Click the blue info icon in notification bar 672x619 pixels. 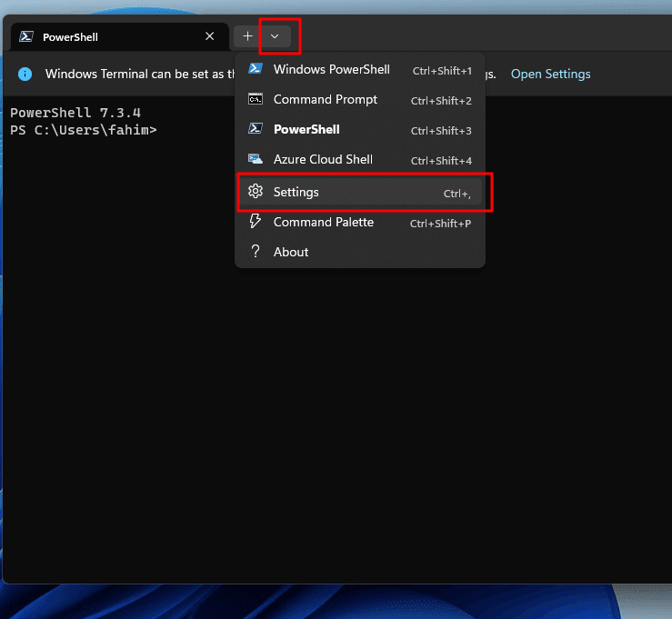[x=25, y=74]
